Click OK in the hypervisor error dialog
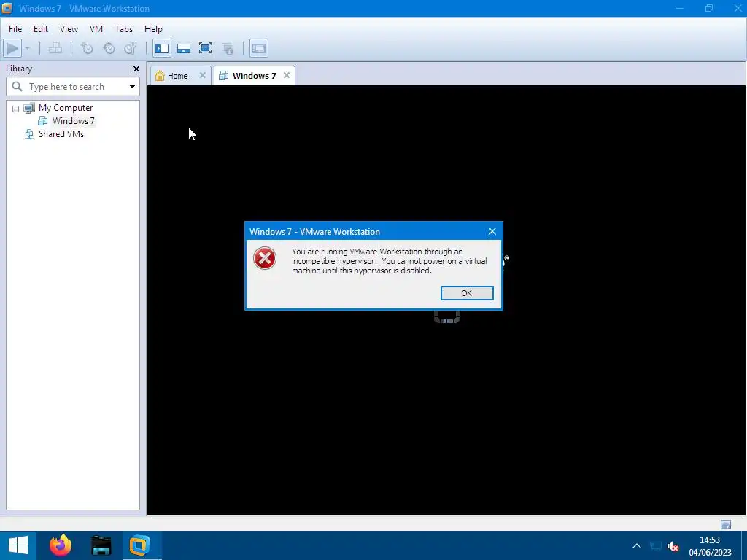The image size is (747, 560). (467, 293)
